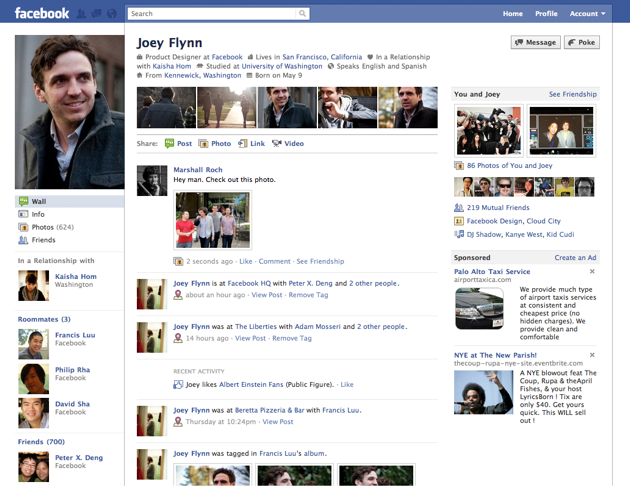Open the Wall tab in sidebar

click(39, 201)
